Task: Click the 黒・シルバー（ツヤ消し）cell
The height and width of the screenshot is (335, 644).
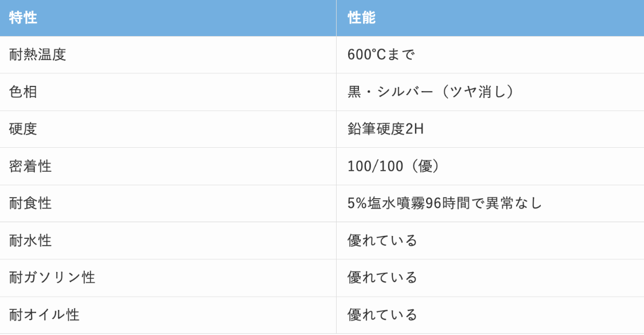Action: tap(431, 92)
